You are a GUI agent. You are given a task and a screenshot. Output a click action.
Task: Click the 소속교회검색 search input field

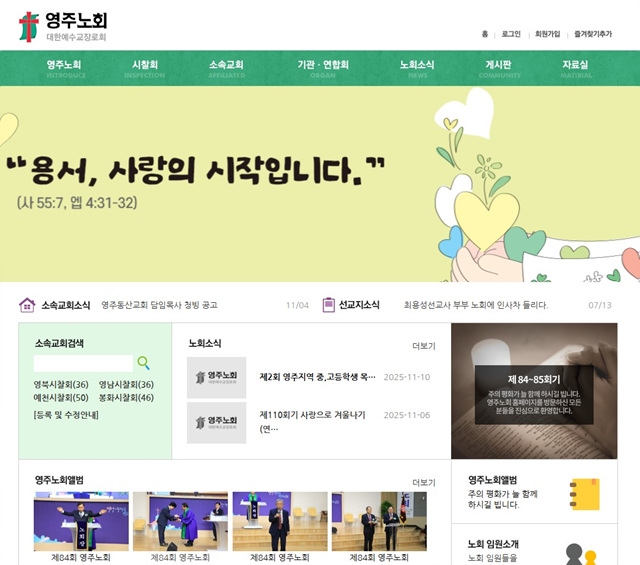pyautogui.click(x=83, y=363)
